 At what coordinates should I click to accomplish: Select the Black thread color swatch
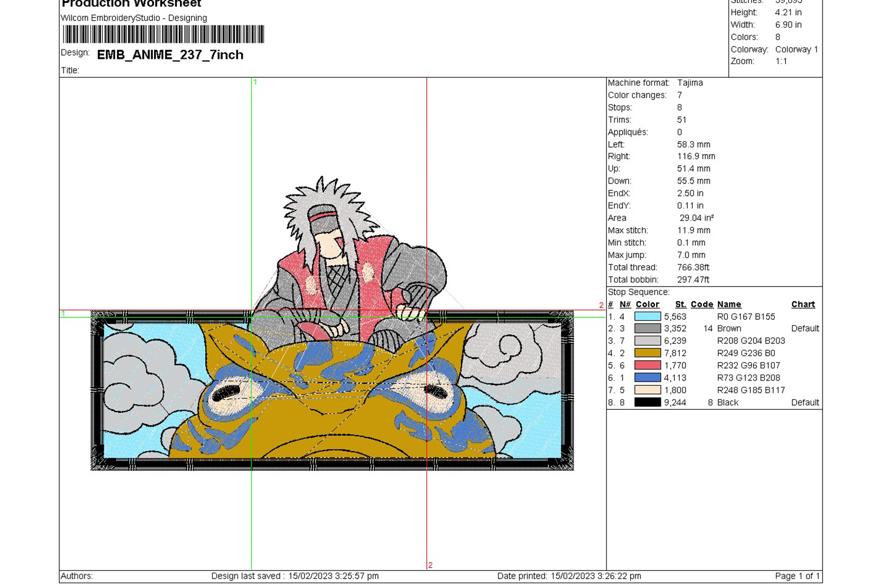[x=647, y=403]
